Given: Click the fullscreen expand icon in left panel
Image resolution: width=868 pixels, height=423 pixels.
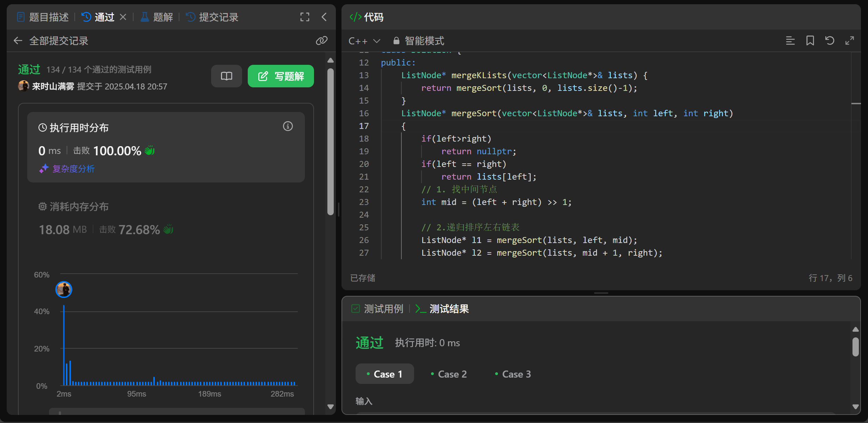Looking at the screenshot, I should click(x=305, y=17).
